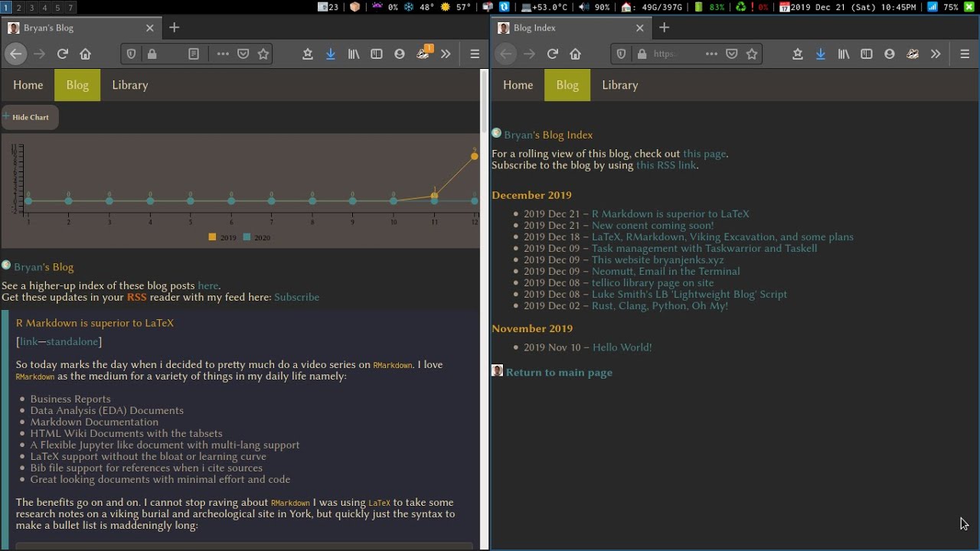Screen dimensions: 980x551
Task: Save to Pocket in Bryan's Blog window
Action: coord(243,54)
